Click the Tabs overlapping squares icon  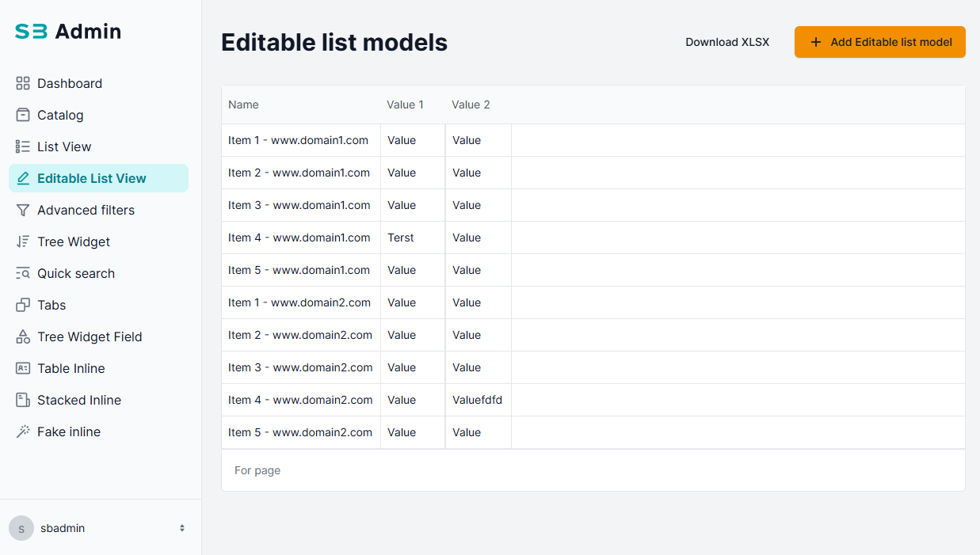pyautogui.click(x=23, y=305)
